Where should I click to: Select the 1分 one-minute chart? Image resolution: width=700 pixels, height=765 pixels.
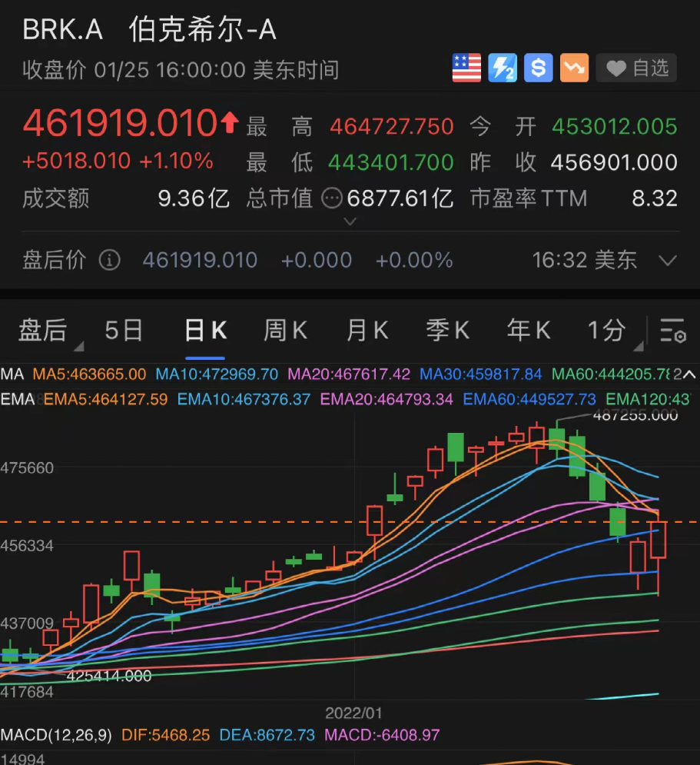607,330
